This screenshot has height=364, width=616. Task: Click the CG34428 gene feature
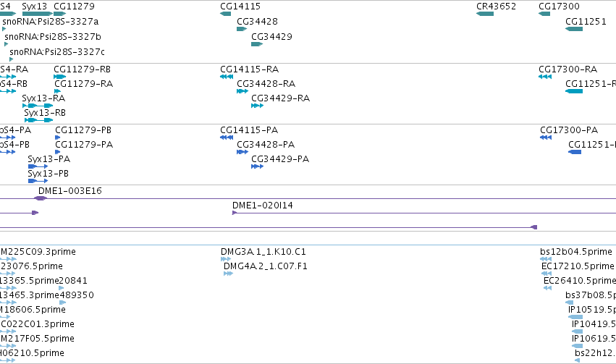tap(242, 29)
